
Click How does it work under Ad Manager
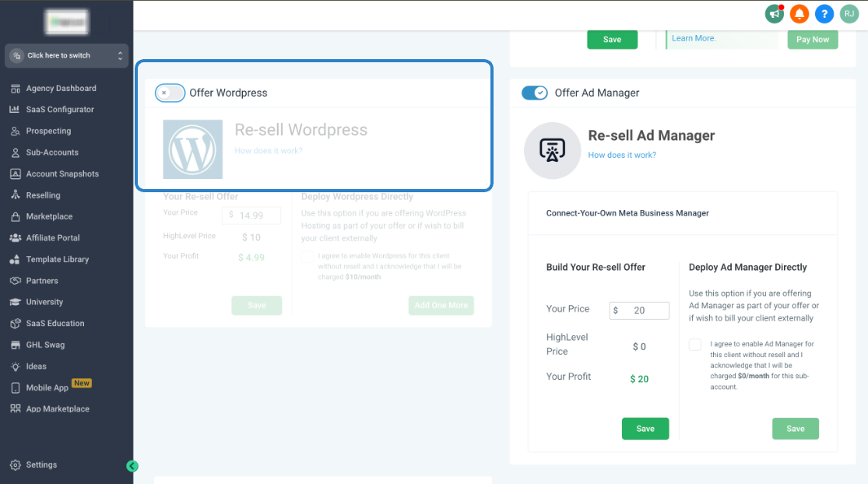click(622, 156)
